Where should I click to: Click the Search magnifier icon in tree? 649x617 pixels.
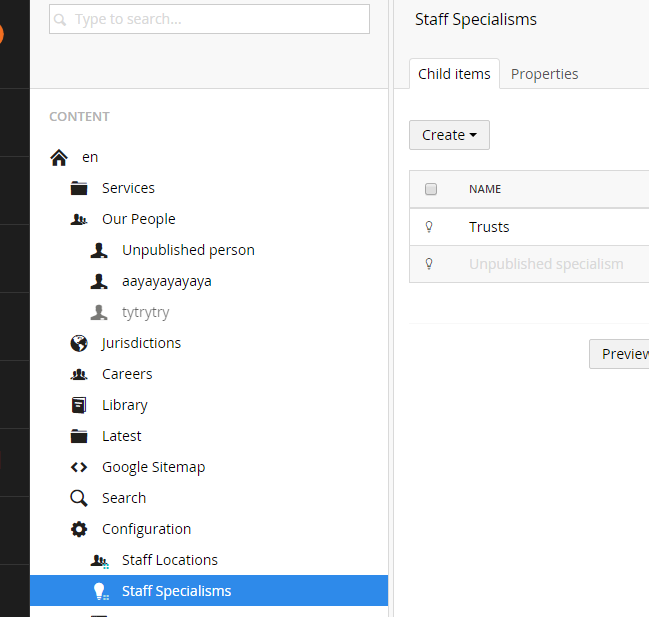pos(79,498)
